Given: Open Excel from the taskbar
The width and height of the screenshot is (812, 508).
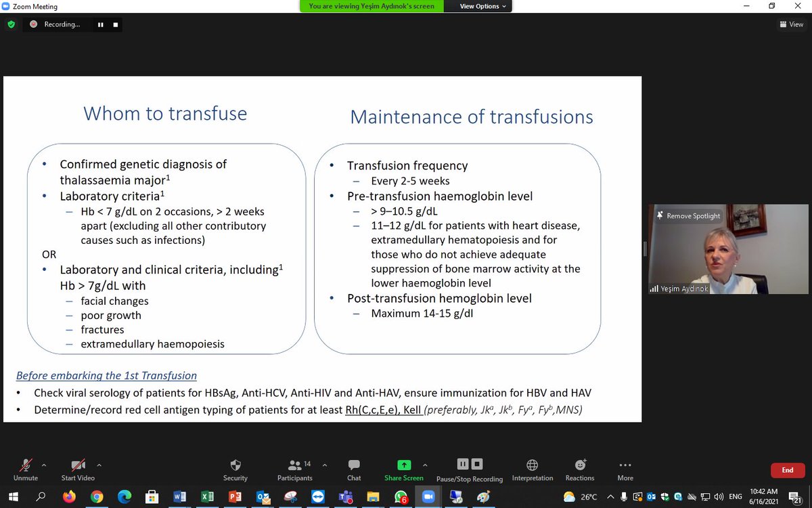Looking at the screenshot, I should 207,496.
